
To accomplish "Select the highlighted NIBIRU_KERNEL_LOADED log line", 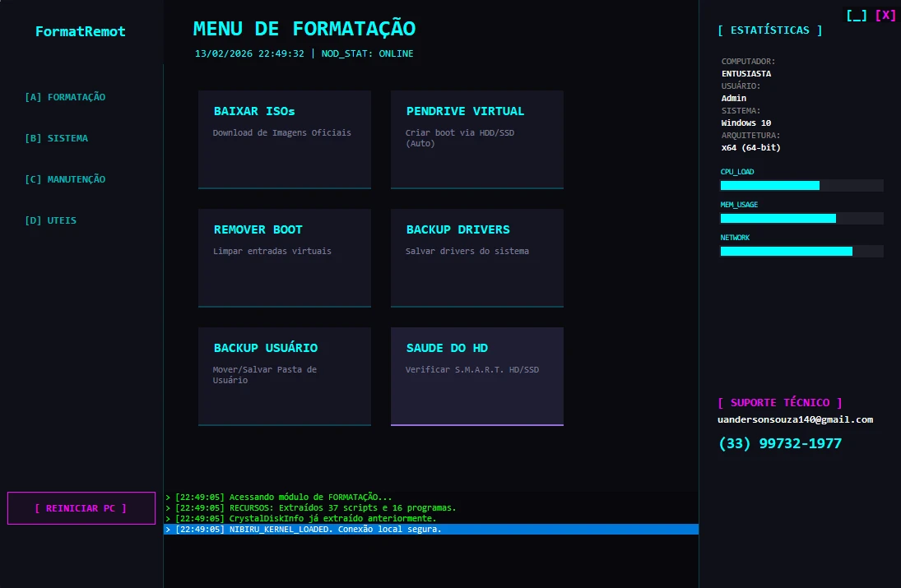I will (x=430, y=529).
